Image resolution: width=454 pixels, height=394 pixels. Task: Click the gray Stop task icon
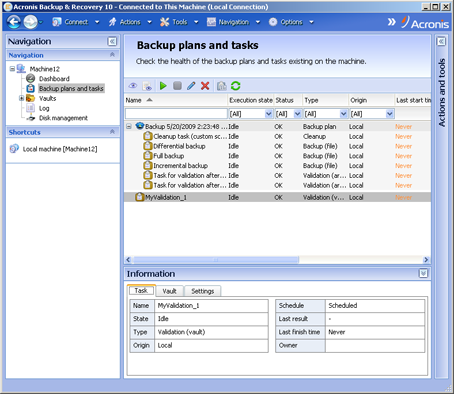pos(177,86)
